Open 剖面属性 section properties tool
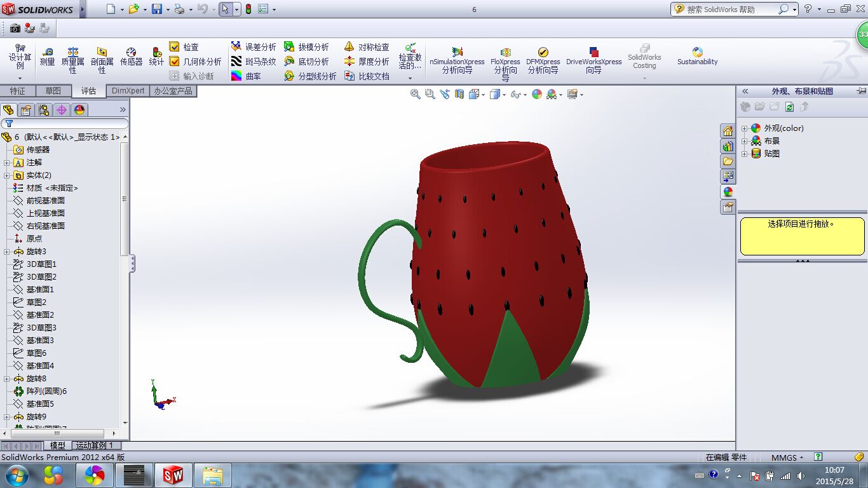The width and height of the screenshot is (868, 488). point(102,59)
